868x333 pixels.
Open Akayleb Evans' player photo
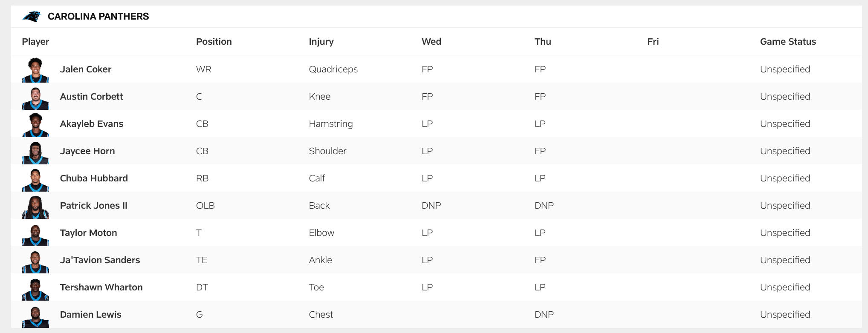tap(35, 125)
